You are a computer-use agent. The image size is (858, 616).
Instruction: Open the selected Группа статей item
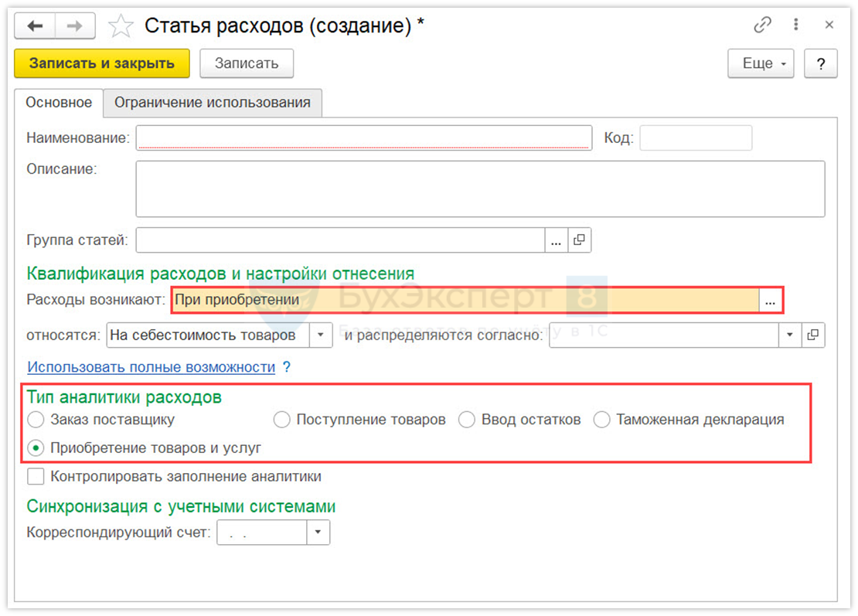click(579, 240)
